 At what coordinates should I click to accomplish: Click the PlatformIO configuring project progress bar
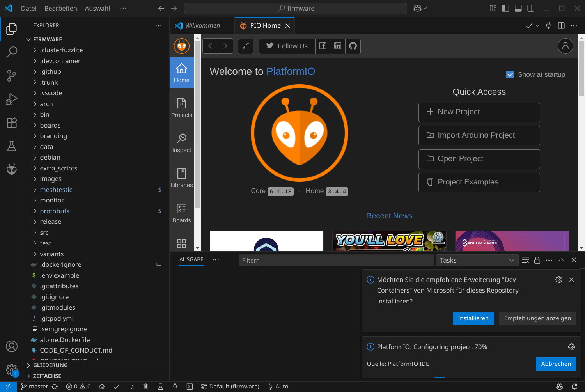coord(440,376)
